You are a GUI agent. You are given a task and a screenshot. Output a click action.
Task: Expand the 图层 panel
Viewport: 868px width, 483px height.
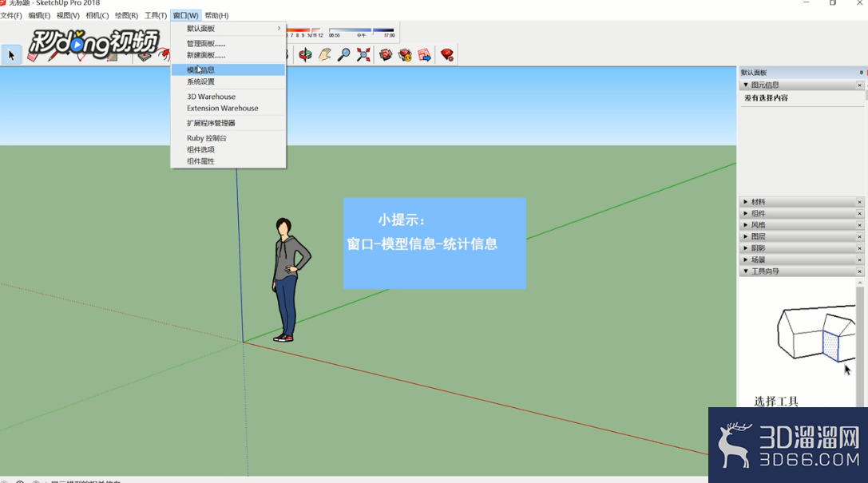746,237
